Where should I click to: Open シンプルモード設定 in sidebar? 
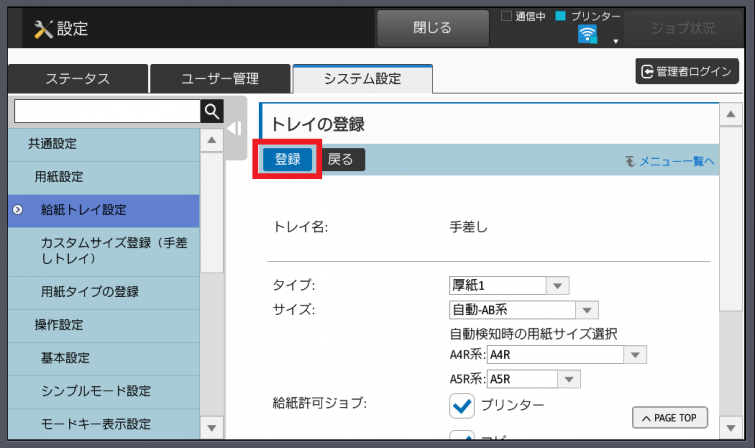(104, 391)
